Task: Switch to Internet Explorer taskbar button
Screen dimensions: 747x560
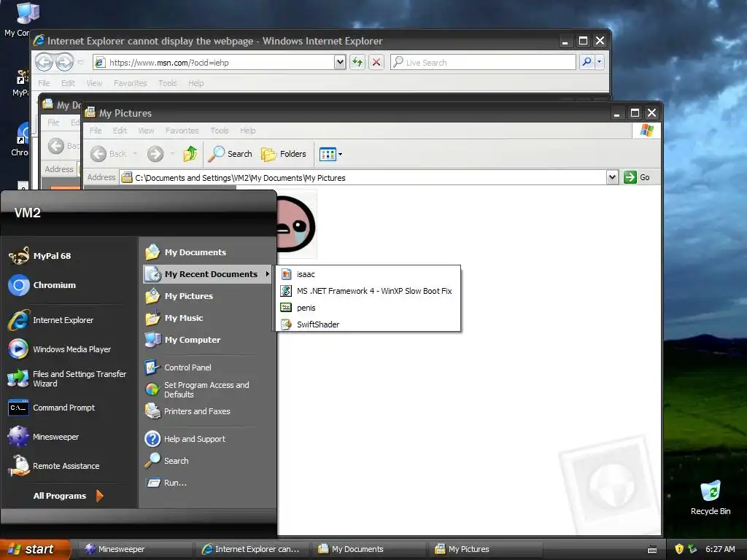Action: (252, 549)
